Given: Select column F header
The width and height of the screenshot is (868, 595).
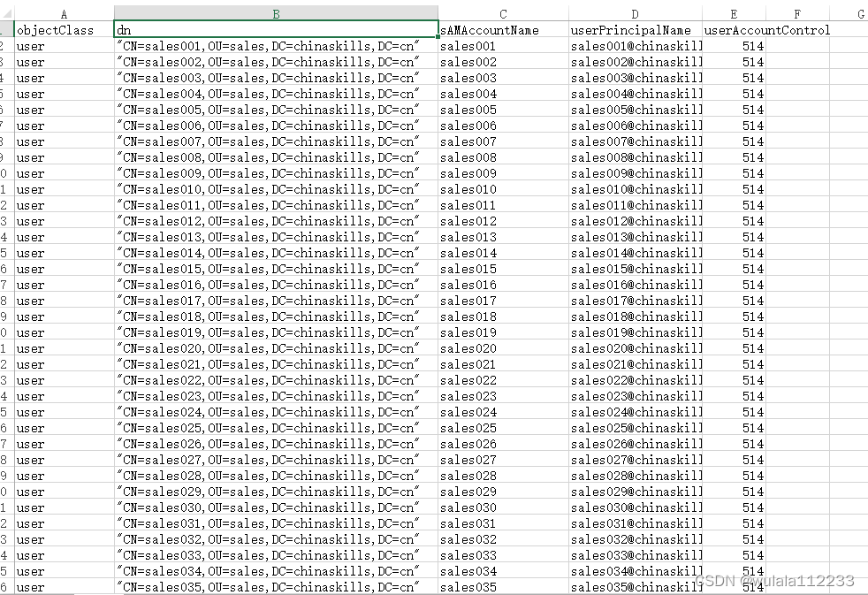Looking at the screenshot, I should (x=797, y=13).
